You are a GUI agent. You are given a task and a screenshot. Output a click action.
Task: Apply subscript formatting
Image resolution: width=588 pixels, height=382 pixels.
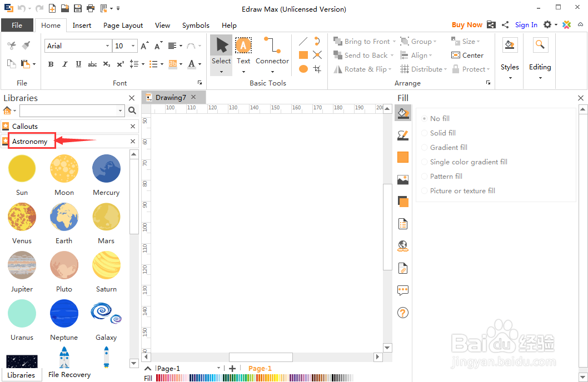(x=107, y=64)
